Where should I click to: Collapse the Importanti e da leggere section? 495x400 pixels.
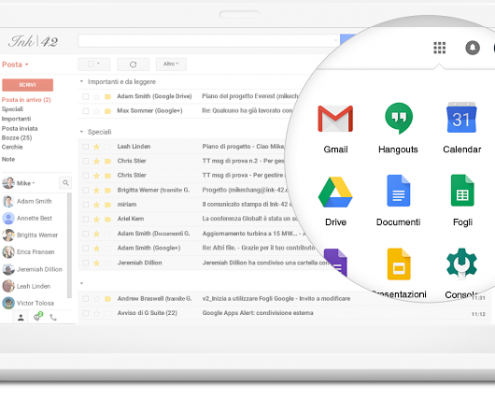82,81
